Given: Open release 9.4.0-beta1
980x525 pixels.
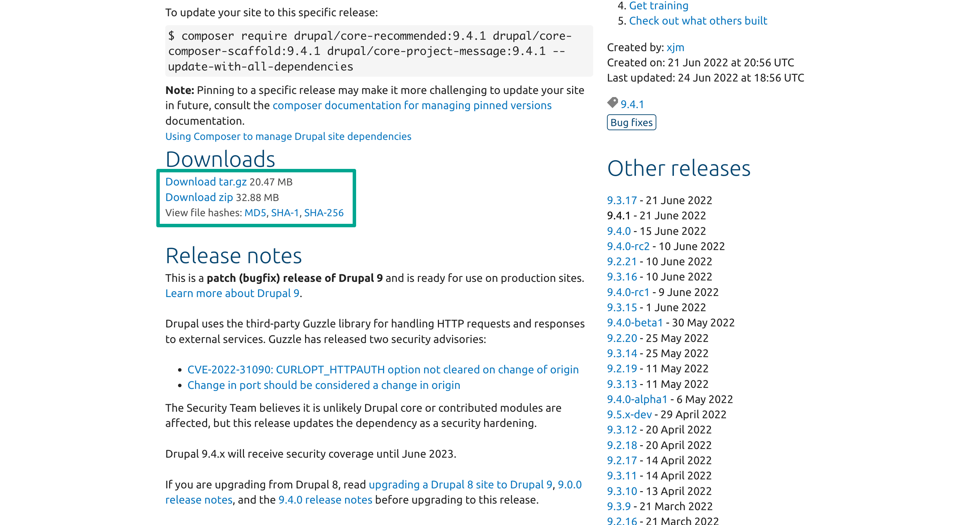Looking at the screenshot, I should coord(635,323).
